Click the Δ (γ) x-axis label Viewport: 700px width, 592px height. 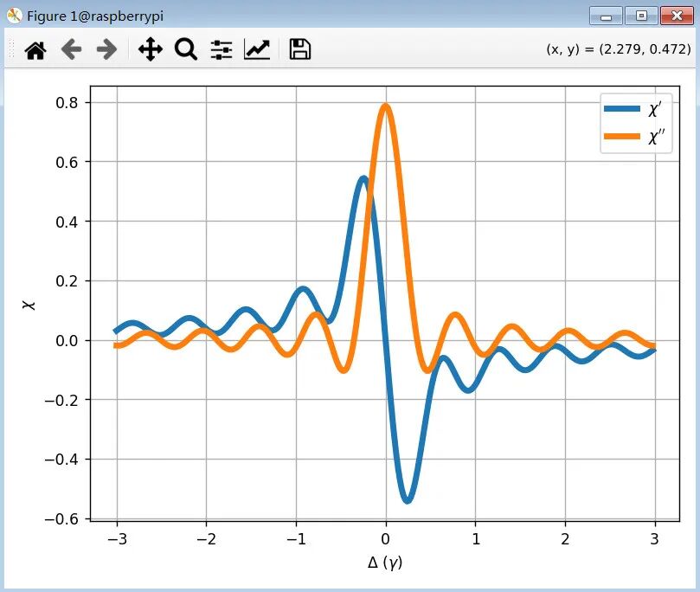385,562
